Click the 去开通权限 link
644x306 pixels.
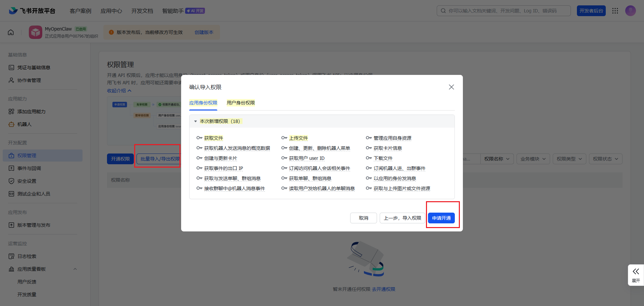point(384,289)
